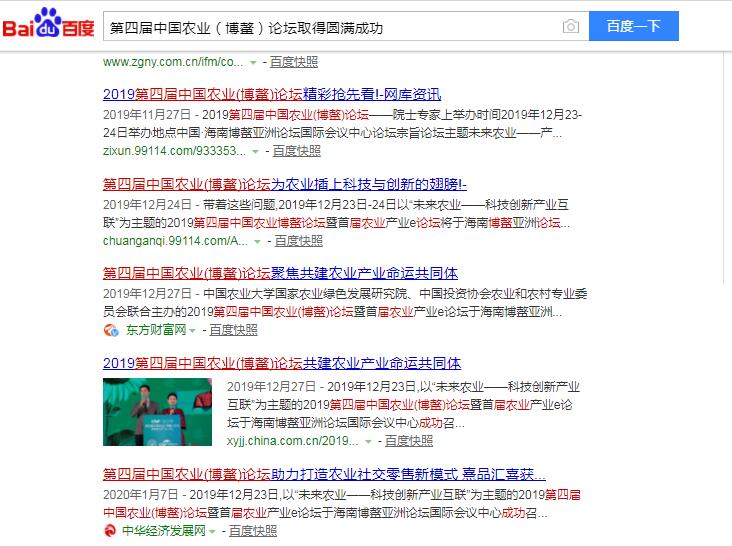Open the result about 助力打造农业社交零售新模式
This screenshot has height=546, width=732.
324,473
